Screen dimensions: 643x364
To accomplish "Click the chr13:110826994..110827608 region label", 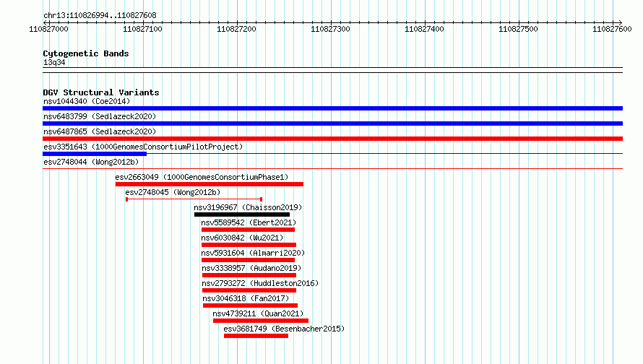I will coord(100,15).
